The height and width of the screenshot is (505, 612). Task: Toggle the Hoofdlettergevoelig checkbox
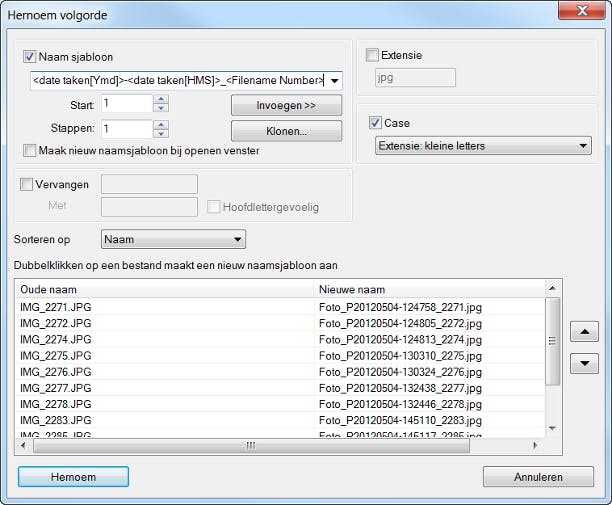coord(213,207)
